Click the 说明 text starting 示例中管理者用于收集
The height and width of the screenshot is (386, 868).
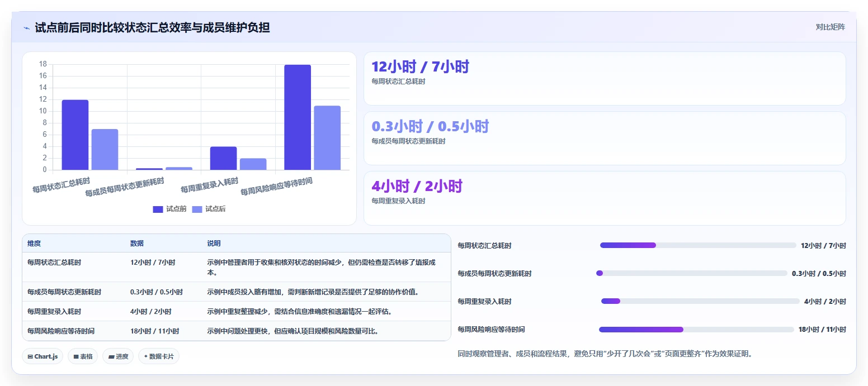point(322,267)
